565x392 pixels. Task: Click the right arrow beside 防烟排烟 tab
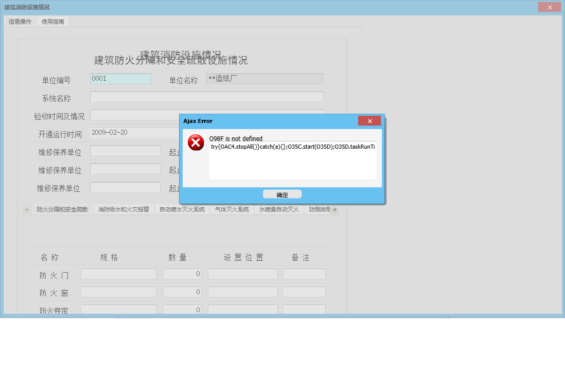(334, 209)
